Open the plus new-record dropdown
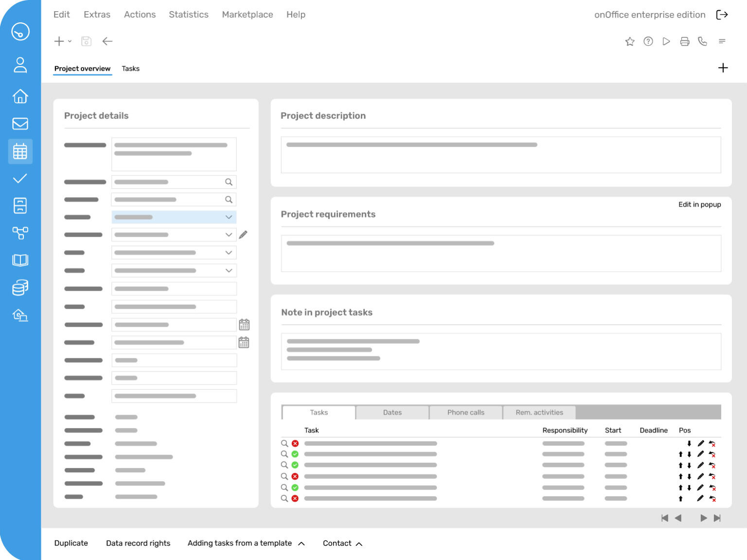 [x=63, y=41]
